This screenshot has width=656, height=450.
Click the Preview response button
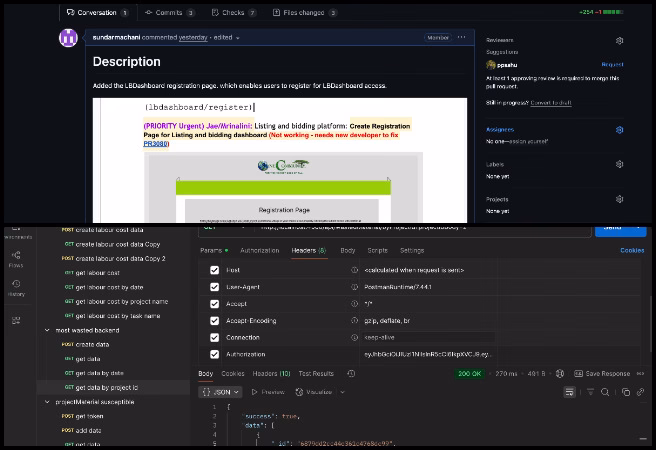tap(268, 392)
